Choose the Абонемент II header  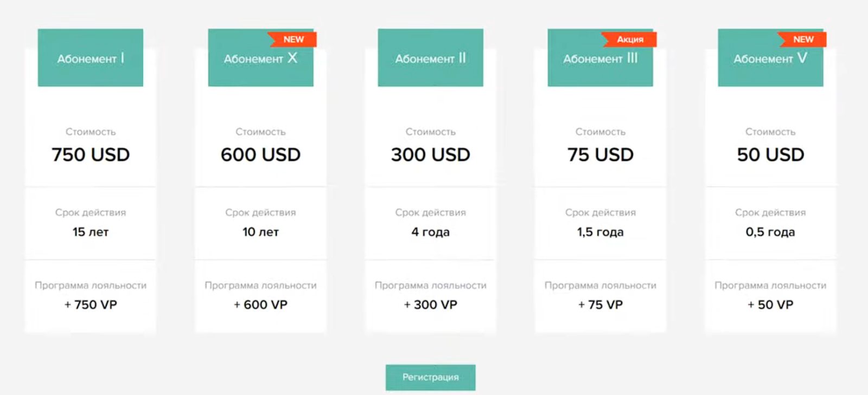430,58
